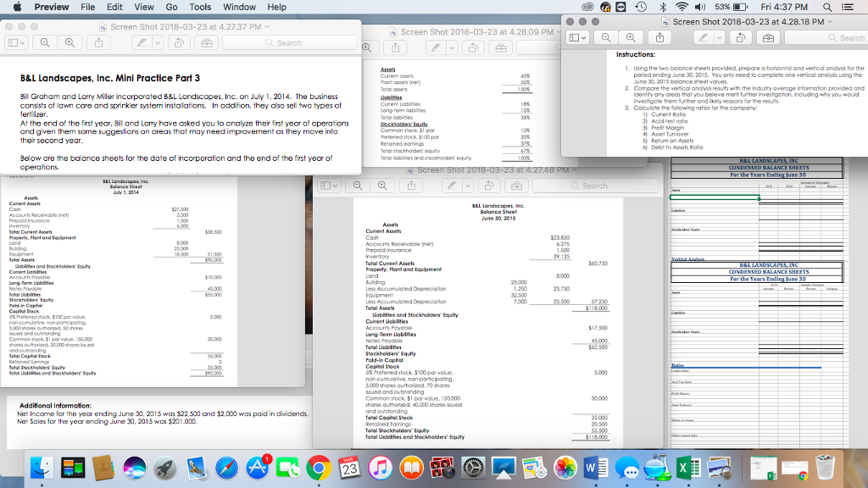Click Search field in 4.27.37 PM window
The height and width of the screenshot is (488, 868).
(x=289, y=42)
